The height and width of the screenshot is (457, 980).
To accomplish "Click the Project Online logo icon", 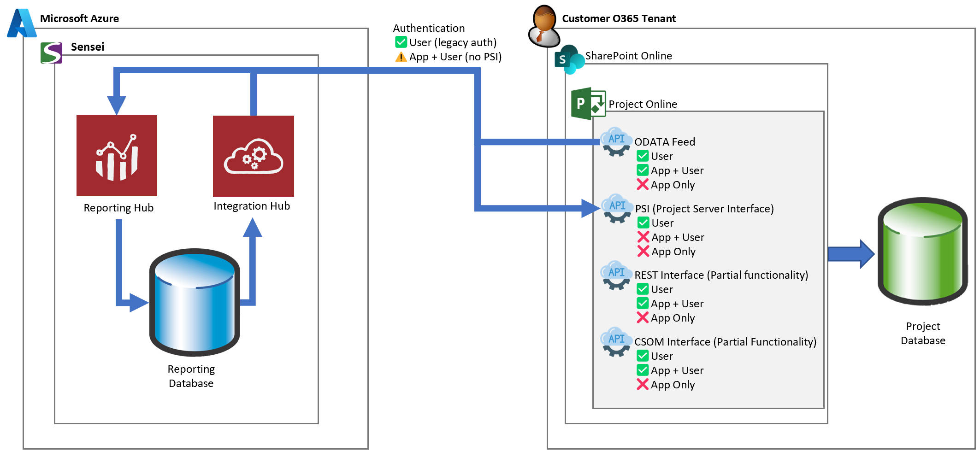I will (x=588, y=104).
